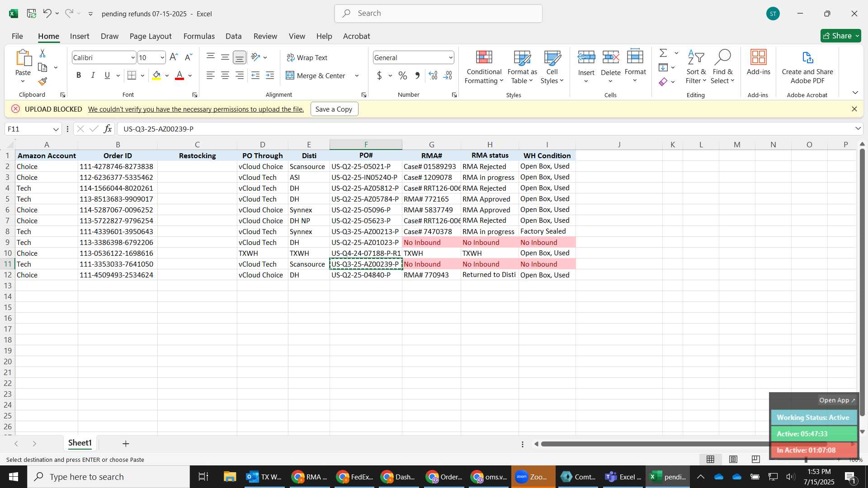Toggle Middle Align
Image resolution: width=868 pixels, height=488 pixels.
225,57
